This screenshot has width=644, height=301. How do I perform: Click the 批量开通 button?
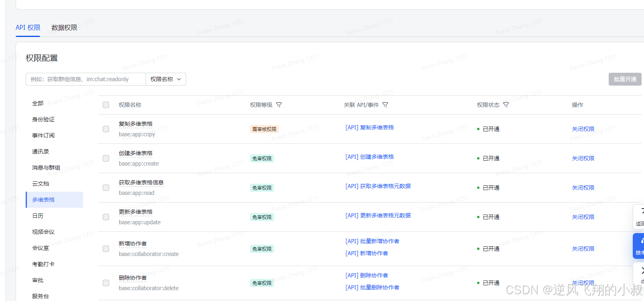[x=625, y=79]
